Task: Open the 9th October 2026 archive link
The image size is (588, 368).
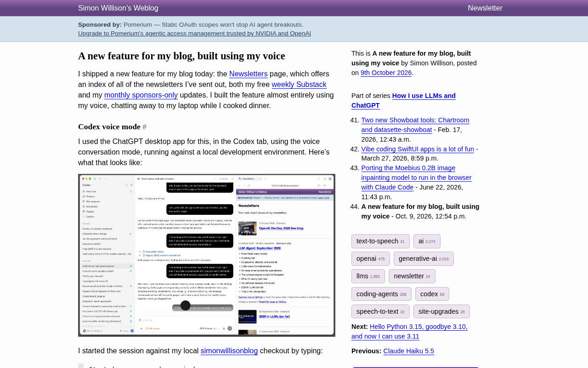Action: tap(386, 73)
